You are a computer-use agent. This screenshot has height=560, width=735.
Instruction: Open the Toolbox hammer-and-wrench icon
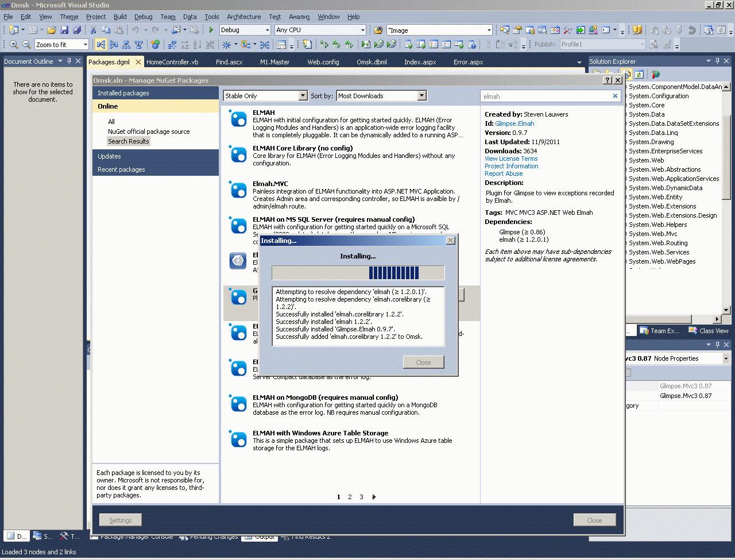pos(568,30)
